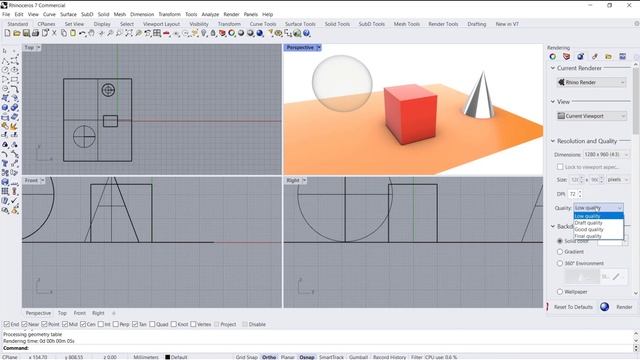Open the pixels unit dropdown
Screen dimensions: 640x360
click(x=618, y=180)
